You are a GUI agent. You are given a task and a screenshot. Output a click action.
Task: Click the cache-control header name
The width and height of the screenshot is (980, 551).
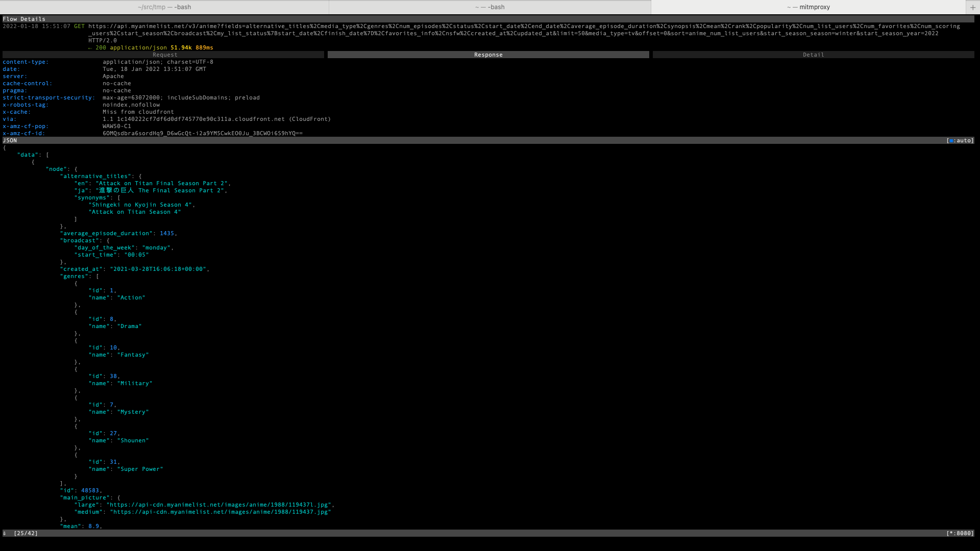coord(27,83)
